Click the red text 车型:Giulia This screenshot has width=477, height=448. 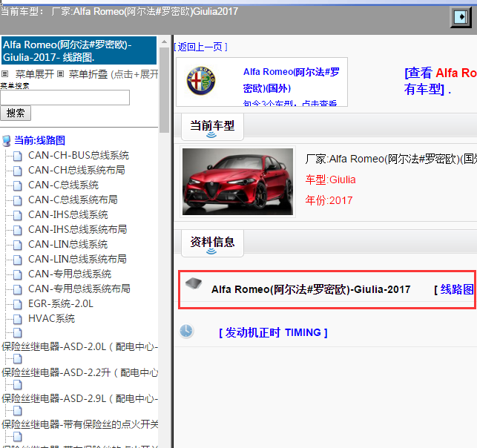330,179
